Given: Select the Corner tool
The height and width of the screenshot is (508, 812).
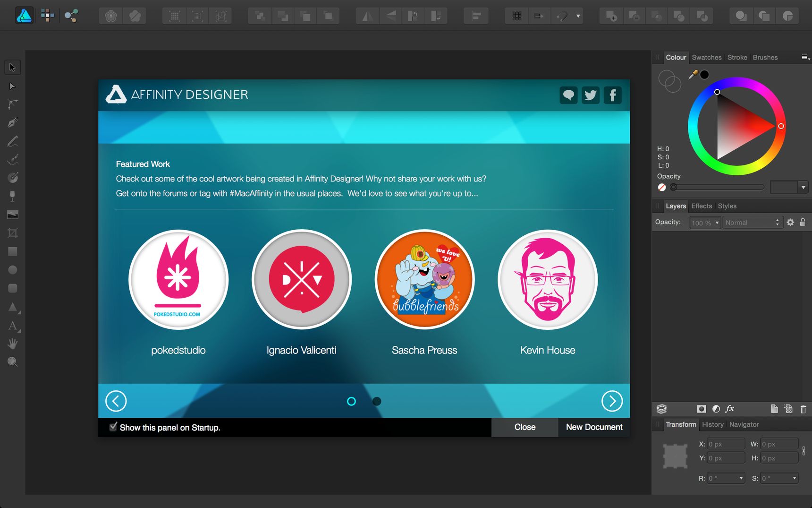Looking at the screenshot, I should point(12,104).
